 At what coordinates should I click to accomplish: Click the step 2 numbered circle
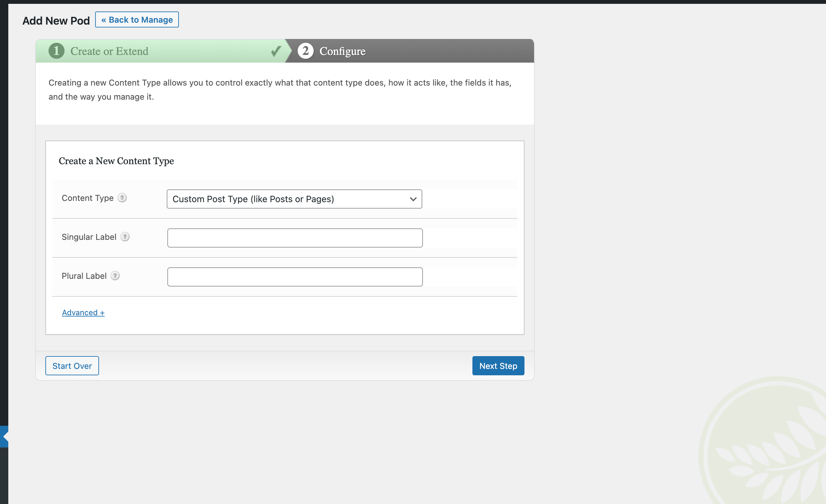coord(305,51)
